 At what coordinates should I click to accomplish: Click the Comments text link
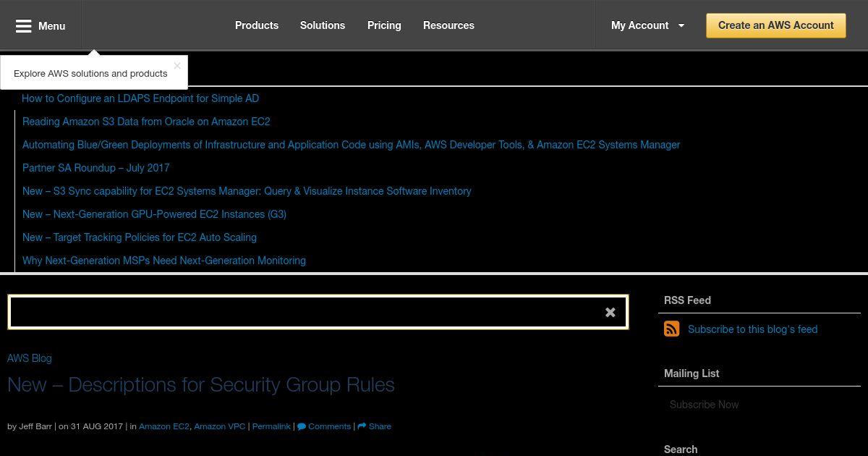(330, 426)
